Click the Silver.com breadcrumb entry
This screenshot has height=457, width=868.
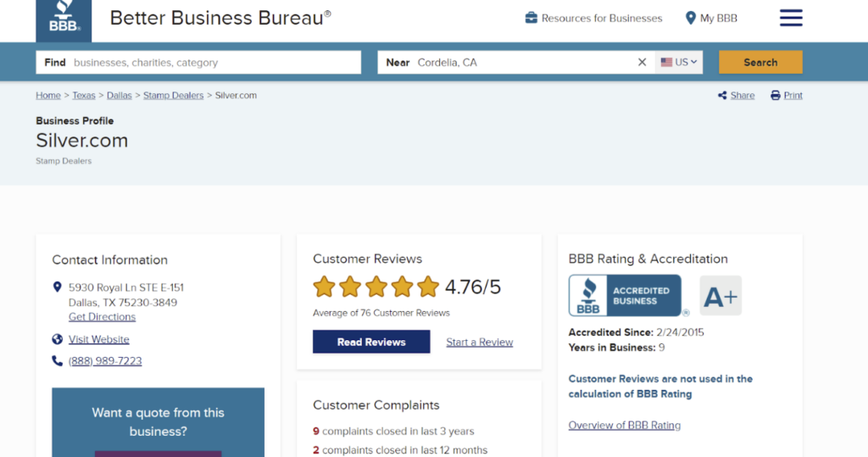pyautogui.click(x=236, y=95)
